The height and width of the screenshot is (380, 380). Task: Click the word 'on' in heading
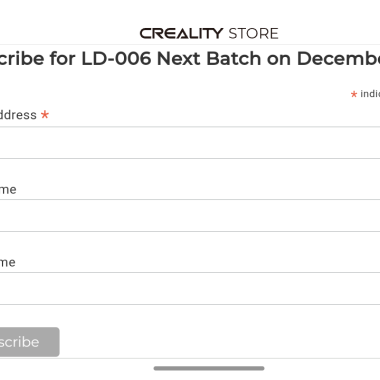[279, 60]
